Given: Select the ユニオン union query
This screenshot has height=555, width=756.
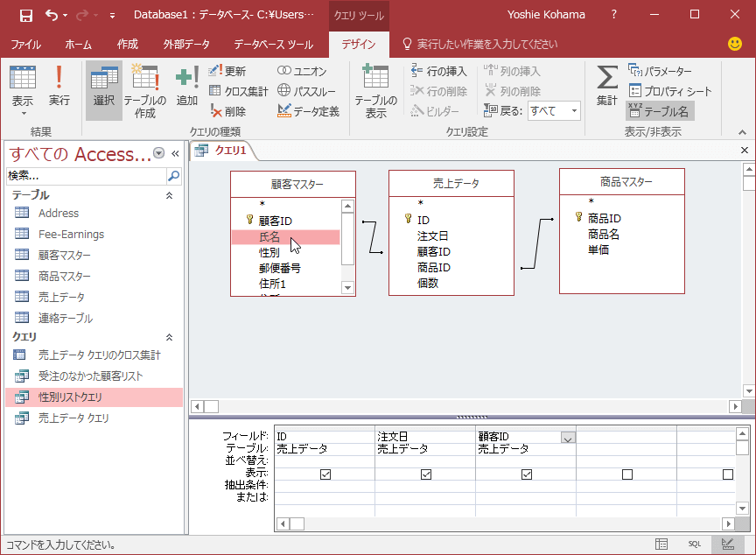Looking at the screenshot, I should coord(302,71).
